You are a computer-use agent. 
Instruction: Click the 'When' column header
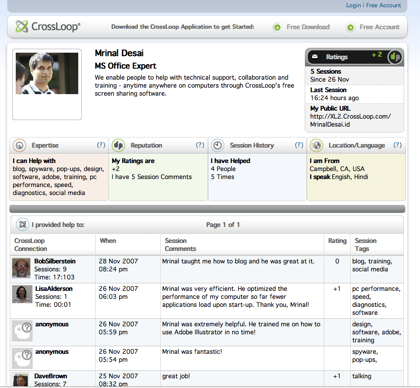pyautogui.click(x=108, y=241)
